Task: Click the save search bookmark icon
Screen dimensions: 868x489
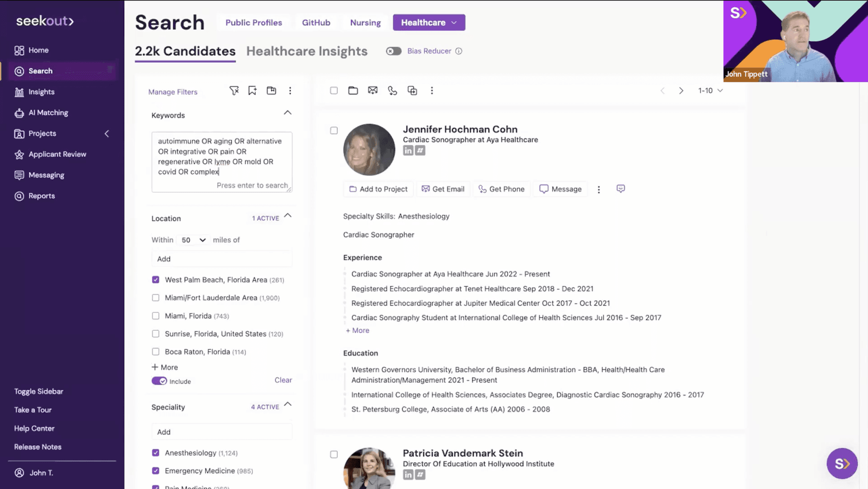Action: coord(252,90)
